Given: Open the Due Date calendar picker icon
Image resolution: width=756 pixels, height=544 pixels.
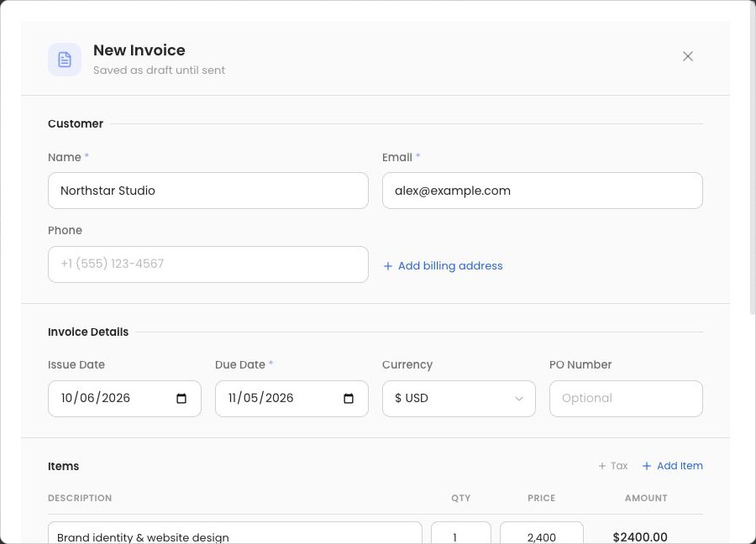Looking at the screenshot, I should pos(348,399).
